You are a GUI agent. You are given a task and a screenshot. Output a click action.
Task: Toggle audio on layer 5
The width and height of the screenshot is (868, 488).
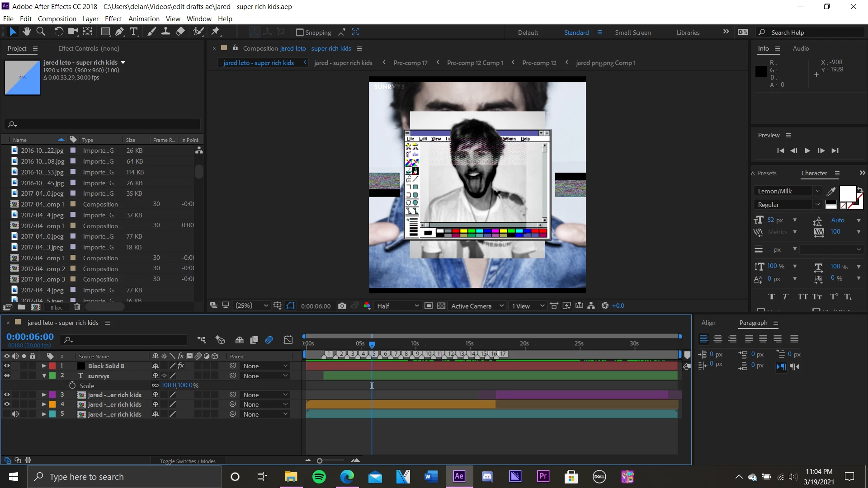tap(15, 414)
